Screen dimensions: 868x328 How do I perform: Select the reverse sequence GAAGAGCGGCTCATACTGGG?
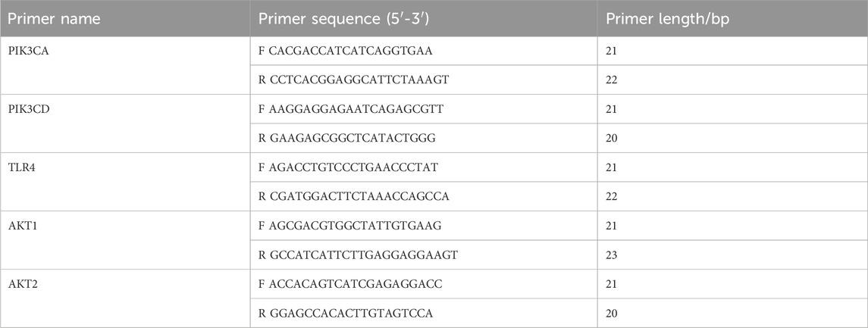click(353, 139)
